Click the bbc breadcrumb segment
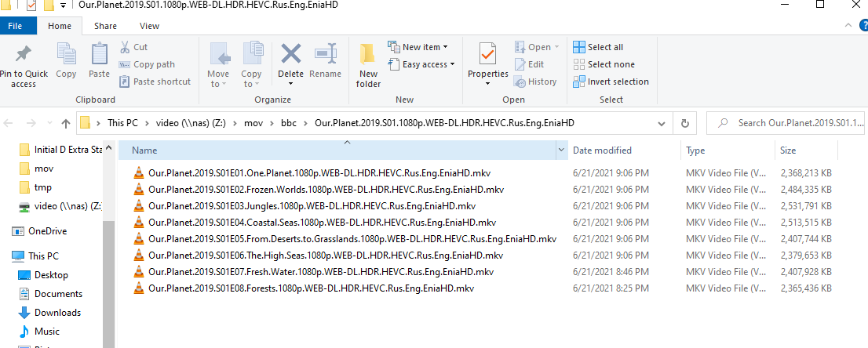This screenshot has width=868, height=348. point(288,123)
